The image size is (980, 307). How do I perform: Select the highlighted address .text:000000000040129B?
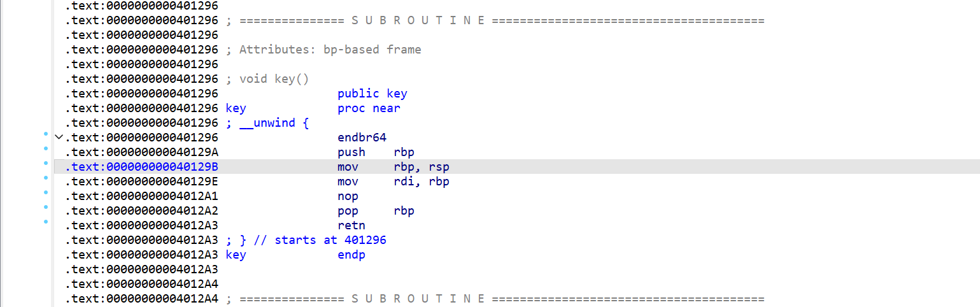point(141,167)
